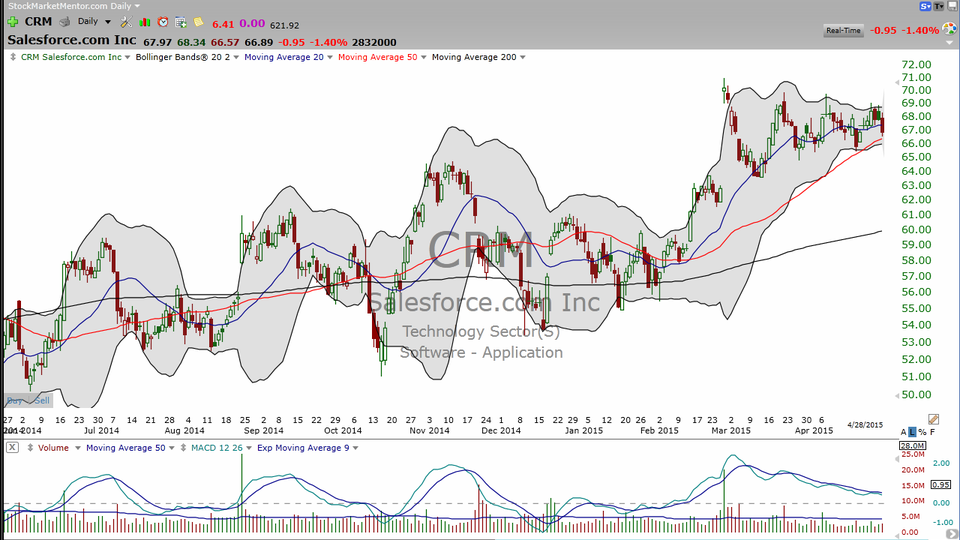The width and height of the screenshot is (960, 540).
Task: Click the green-red bar chart style icon
Action: (144, 22)
